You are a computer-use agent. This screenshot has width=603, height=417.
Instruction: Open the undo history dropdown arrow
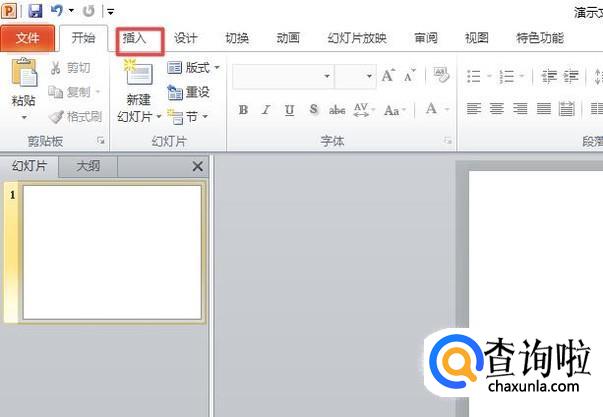point(72,11)
